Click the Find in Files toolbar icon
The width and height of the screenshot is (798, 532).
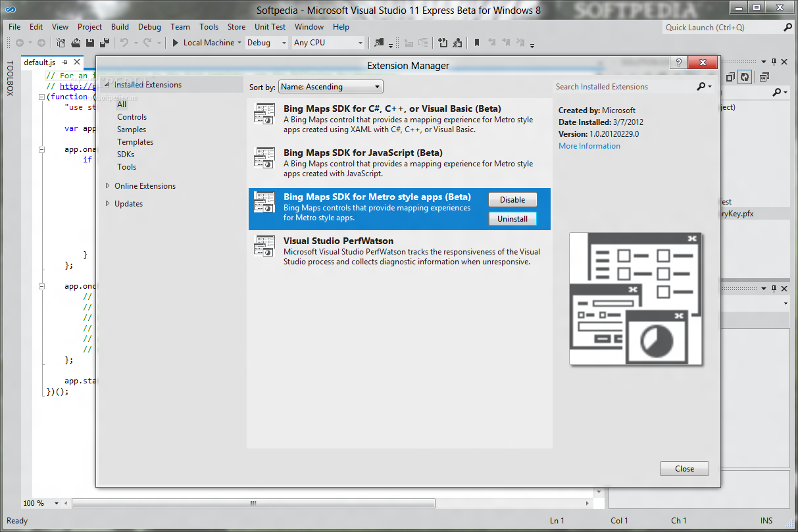tap(379, 43)
